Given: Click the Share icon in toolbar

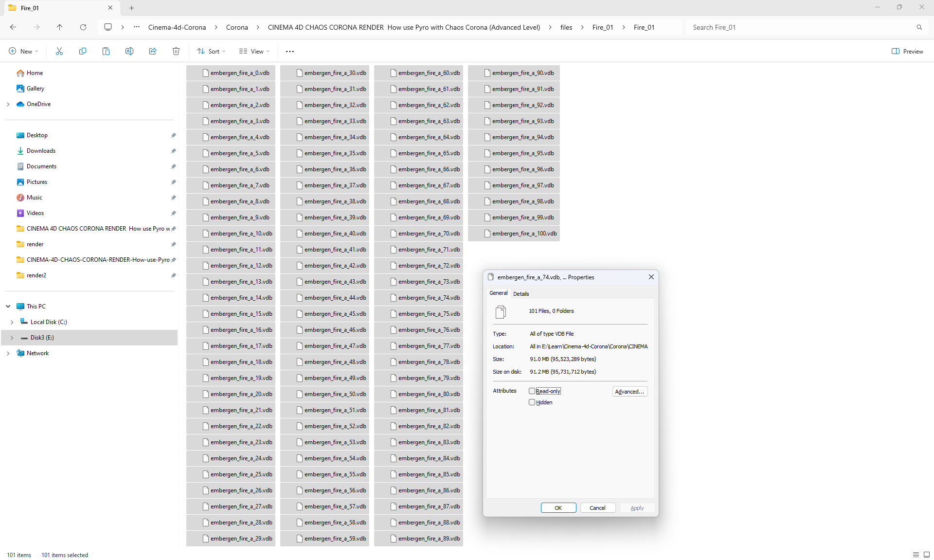Looking at the screenshot, I should [x=153, y=51].
